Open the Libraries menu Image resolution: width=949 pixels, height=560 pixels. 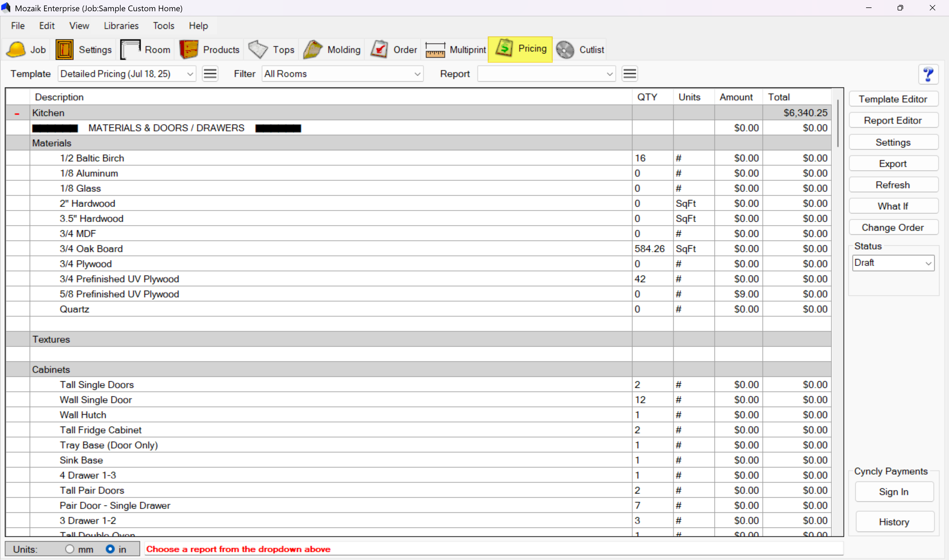[x=121, y=26]
